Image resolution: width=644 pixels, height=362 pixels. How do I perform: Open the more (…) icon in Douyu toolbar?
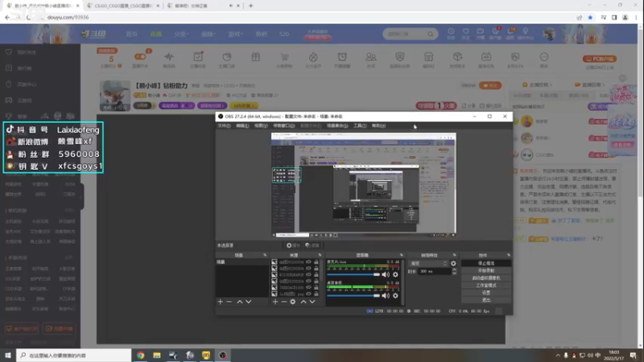[x=544, y=57]
